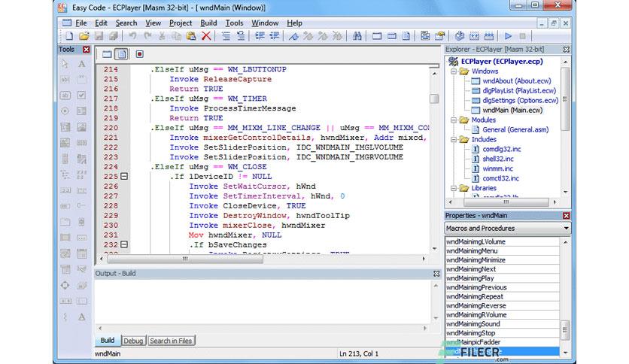This screenshot has height=364, width=629.
Task: Switch to window object view button
Action: 107,54
